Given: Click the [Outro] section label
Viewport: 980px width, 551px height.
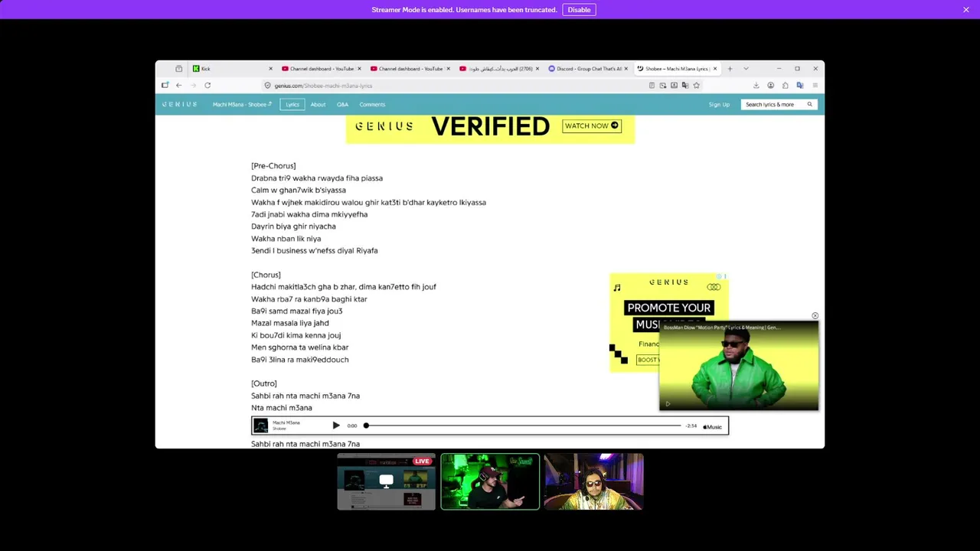Looking at the screenshot, I should pyautogui.click(x=264, y=383).
